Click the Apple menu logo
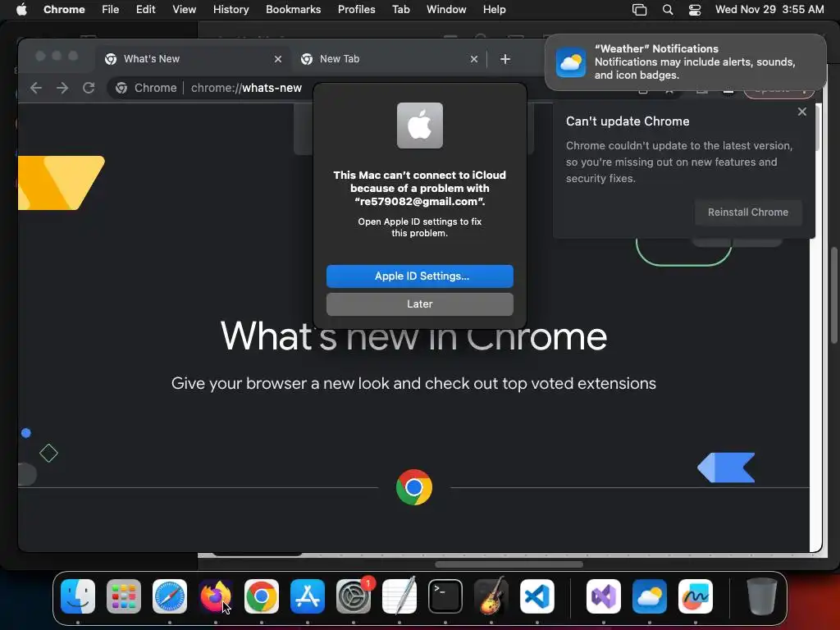This screenshot has height=630, width=840. pos(21,10)
